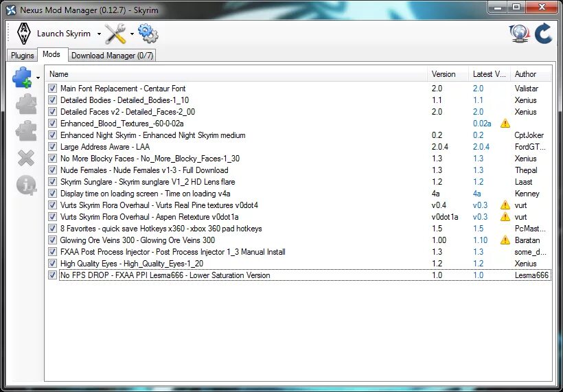
Task: Expand the add mod dropdown arrow
Action: (x=38, y=78)
